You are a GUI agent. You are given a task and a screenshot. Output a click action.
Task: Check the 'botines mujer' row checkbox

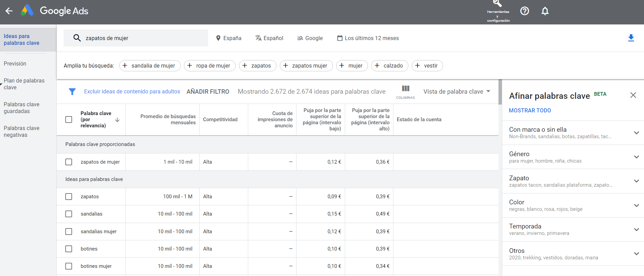coord(69,266)
